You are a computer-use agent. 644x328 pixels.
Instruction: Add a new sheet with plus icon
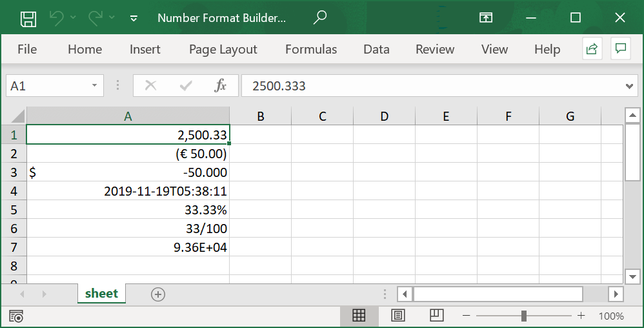[158, 294]
